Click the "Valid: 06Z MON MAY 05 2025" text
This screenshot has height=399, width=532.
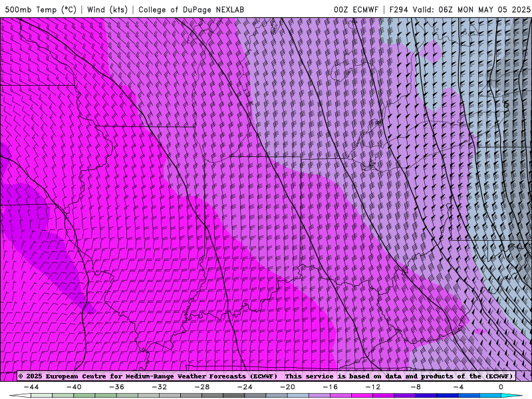coord(471,9)
